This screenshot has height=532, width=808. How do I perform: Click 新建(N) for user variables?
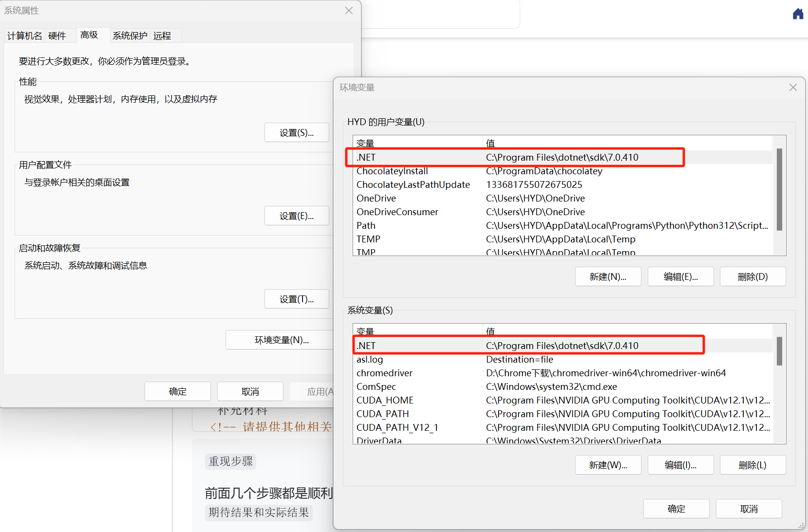607,277
